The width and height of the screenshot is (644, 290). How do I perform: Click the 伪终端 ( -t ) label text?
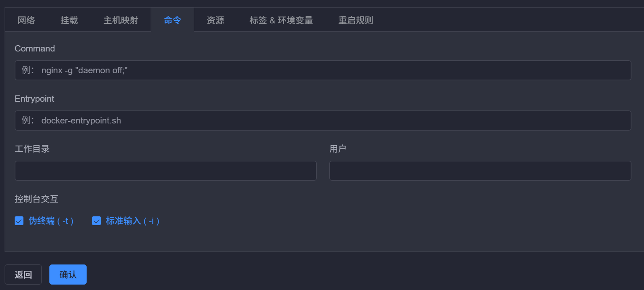click(x=51, y=221)
